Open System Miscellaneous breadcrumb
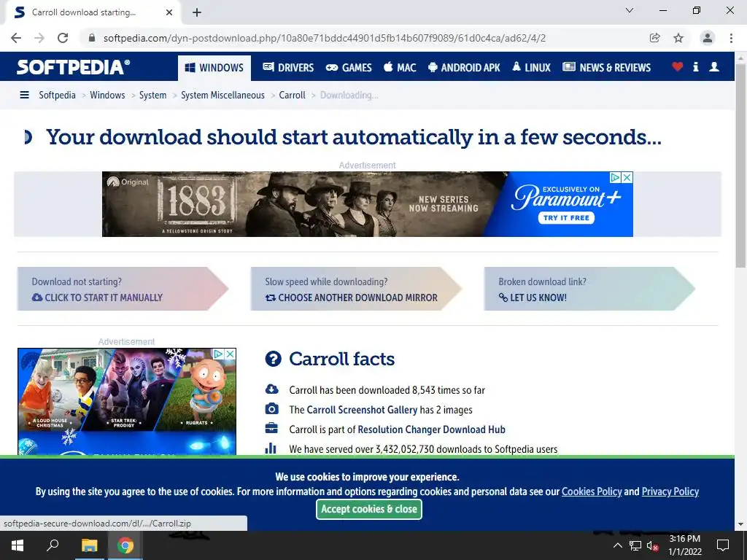Screen dimensions: 747x560 (222, 95)
